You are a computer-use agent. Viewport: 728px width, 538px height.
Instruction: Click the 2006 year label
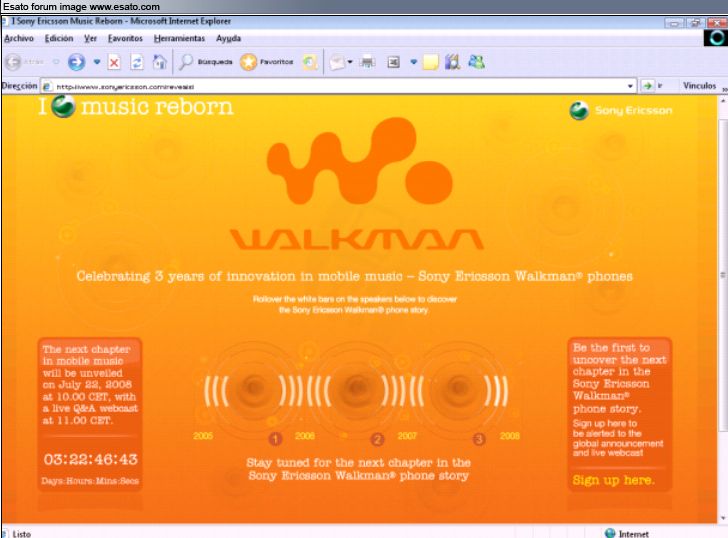pyautogui.click(x=305, y=436)
